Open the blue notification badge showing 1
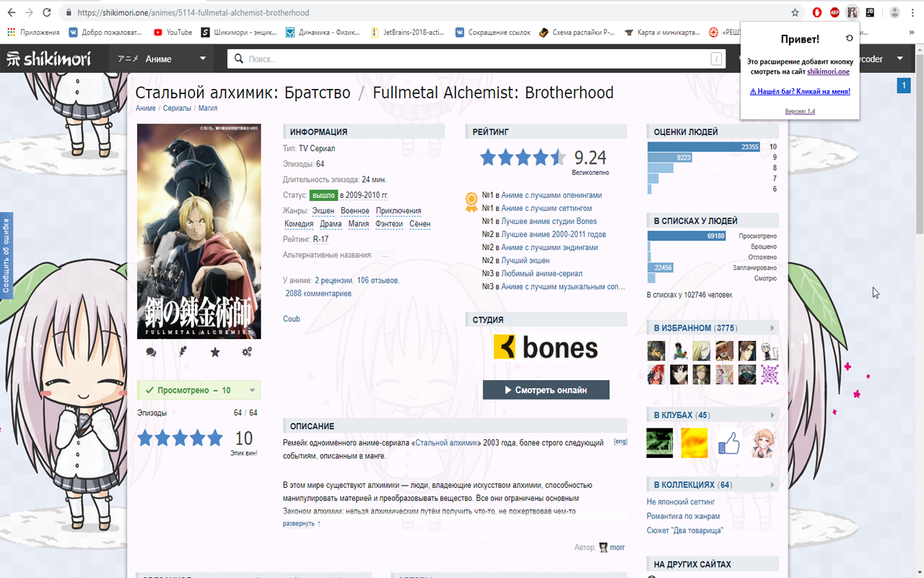924x578 pixels. [903, 86]
